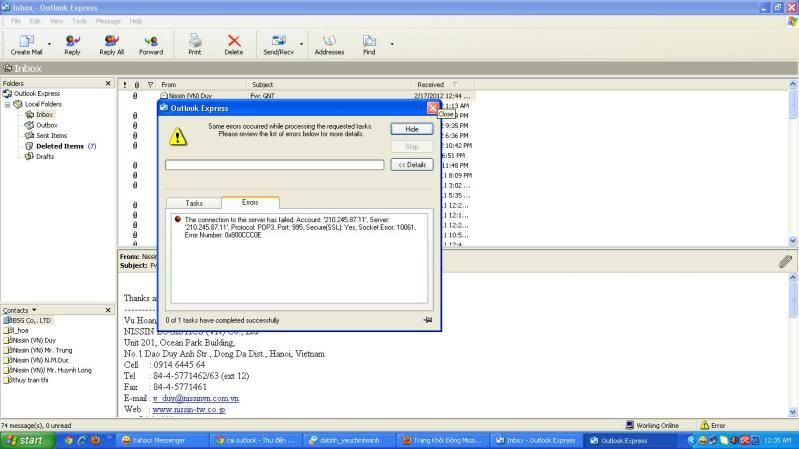Select contact Nissin (VN) Duy

pos(30,340)
